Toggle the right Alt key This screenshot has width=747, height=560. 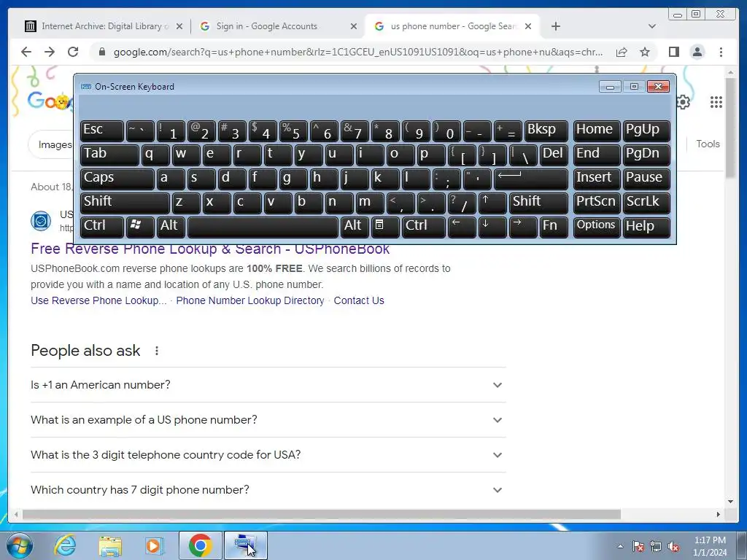[355, 227]
